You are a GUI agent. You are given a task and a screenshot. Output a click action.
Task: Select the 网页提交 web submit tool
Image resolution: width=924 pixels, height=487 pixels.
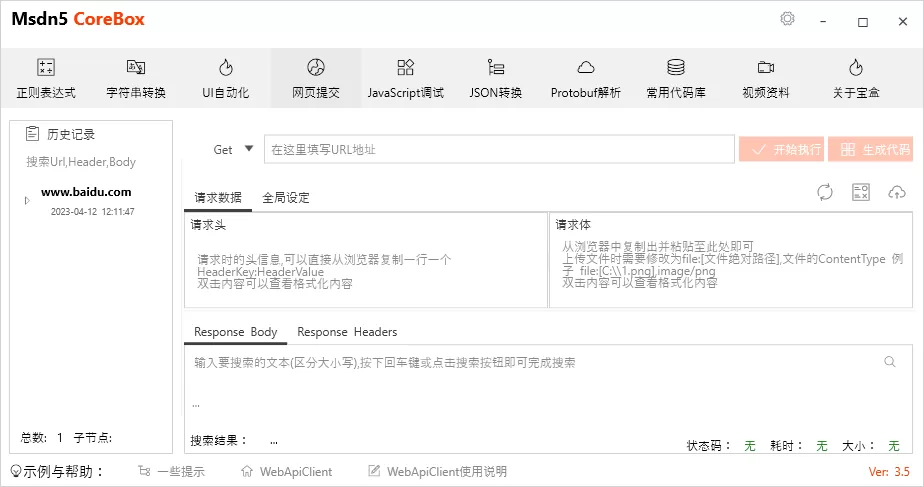pyautogui.click(x=316, y=78)
